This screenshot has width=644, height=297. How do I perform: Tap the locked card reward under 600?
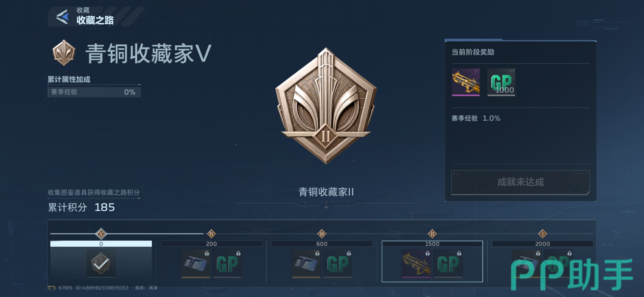click(x=306, y=264)
